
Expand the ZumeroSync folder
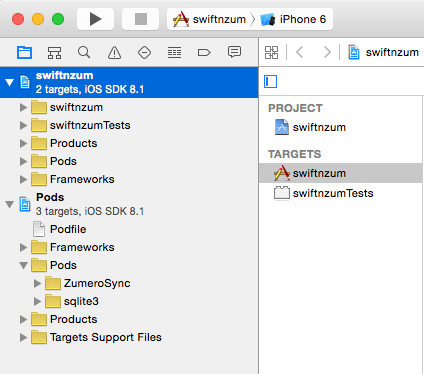(37, 283)
